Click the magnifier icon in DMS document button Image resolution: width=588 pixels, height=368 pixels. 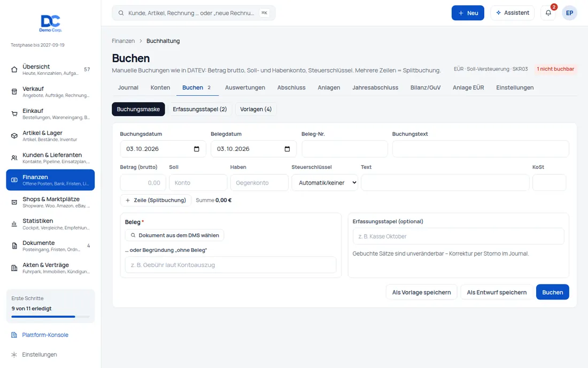click(133, 235)
